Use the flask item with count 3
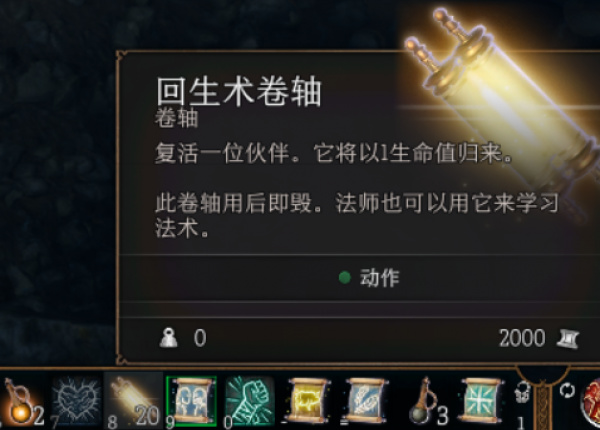Image resolution: width=600 pixels, height=430 pixels. tap(426, 402)
